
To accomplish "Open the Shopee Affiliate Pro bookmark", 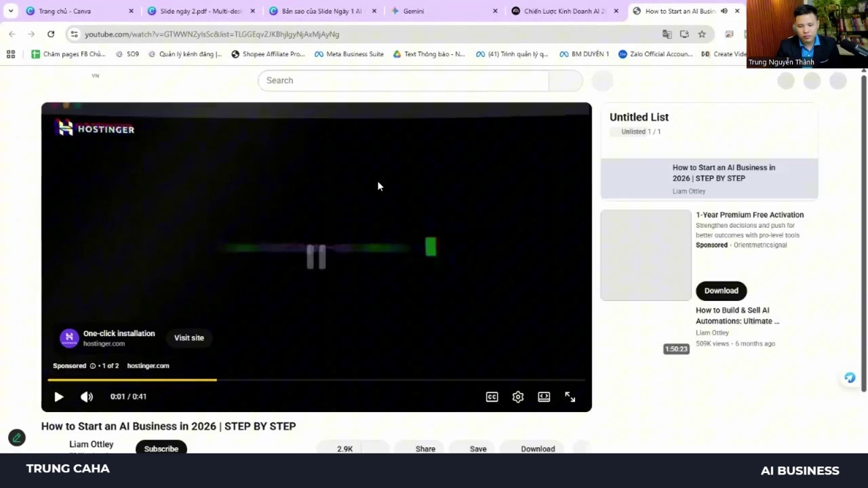I will (x=268, y=54).
